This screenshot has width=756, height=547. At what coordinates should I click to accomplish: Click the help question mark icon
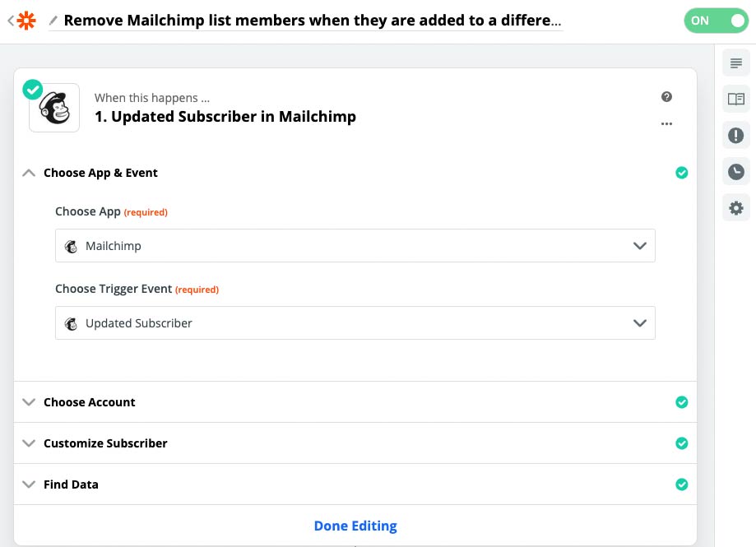click(x=666, y=97)
